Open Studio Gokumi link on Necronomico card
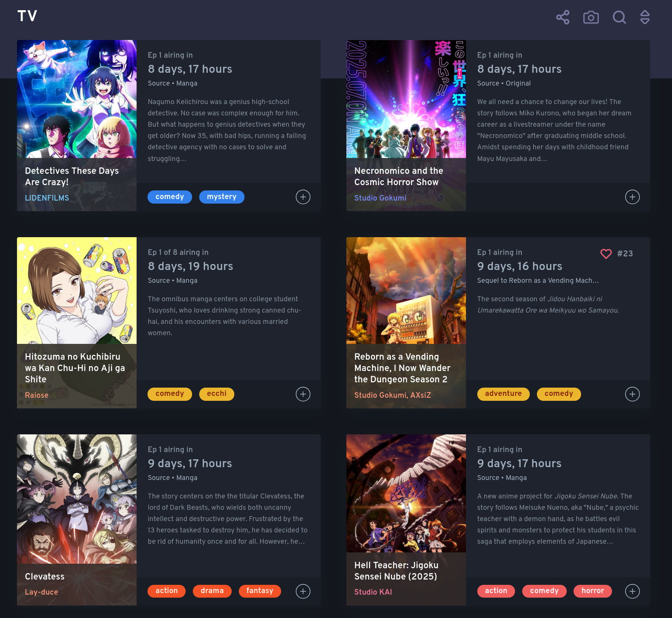Screen dimensions: 672x618 tap(380, 198)
